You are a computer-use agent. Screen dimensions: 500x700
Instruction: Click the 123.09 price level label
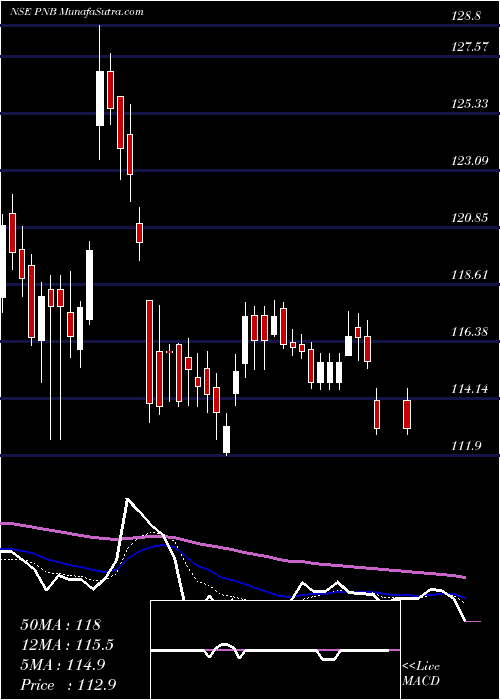(470, 161)
